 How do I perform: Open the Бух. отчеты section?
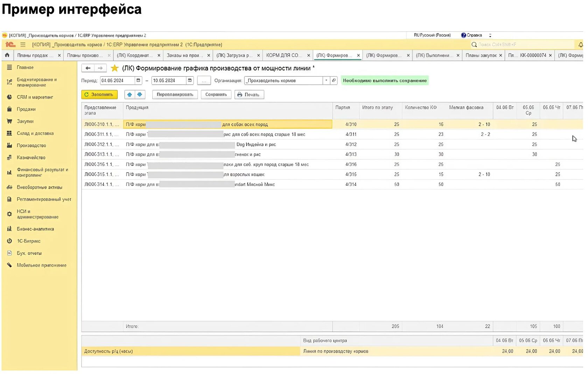click(x=29, y=253)
